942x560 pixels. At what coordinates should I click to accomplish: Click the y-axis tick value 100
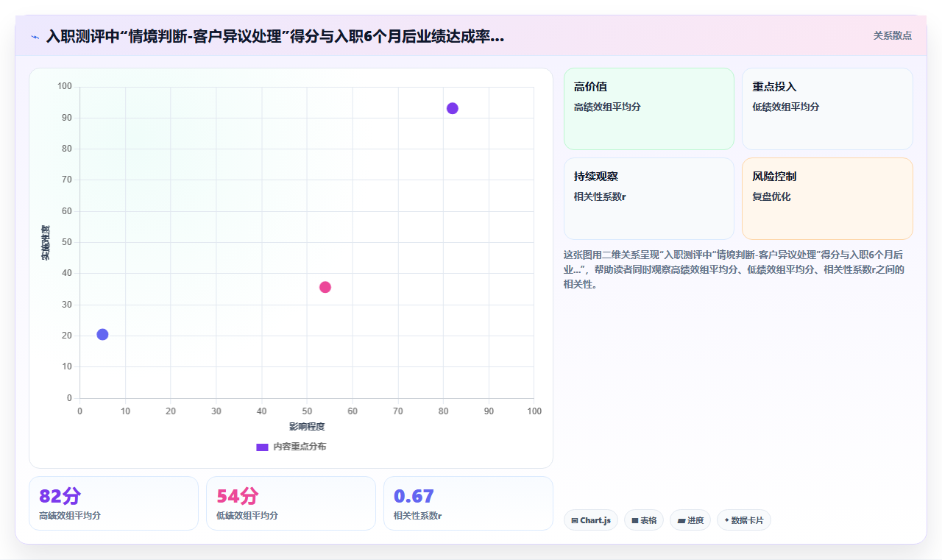(x=65, y=86)
